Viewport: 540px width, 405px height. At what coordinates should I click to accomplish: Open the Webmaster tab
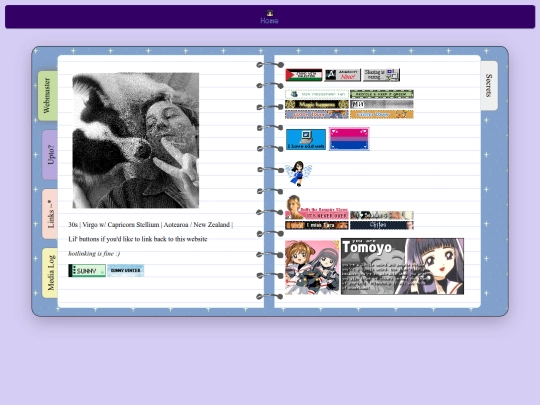click(x=48, y=96)
